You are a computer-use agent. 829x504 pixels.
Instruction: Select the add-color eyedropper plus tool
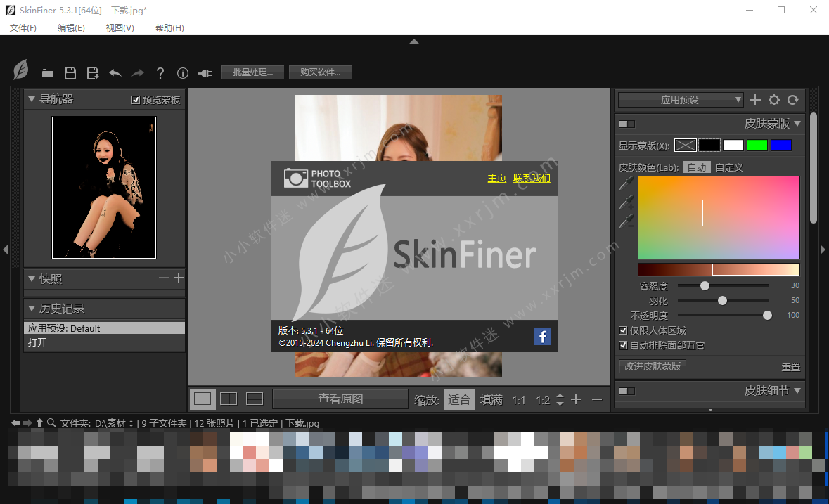(626, 202)
